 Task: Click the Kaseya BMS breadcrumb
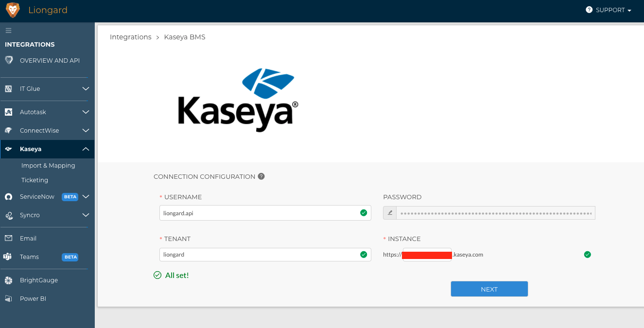185,37
